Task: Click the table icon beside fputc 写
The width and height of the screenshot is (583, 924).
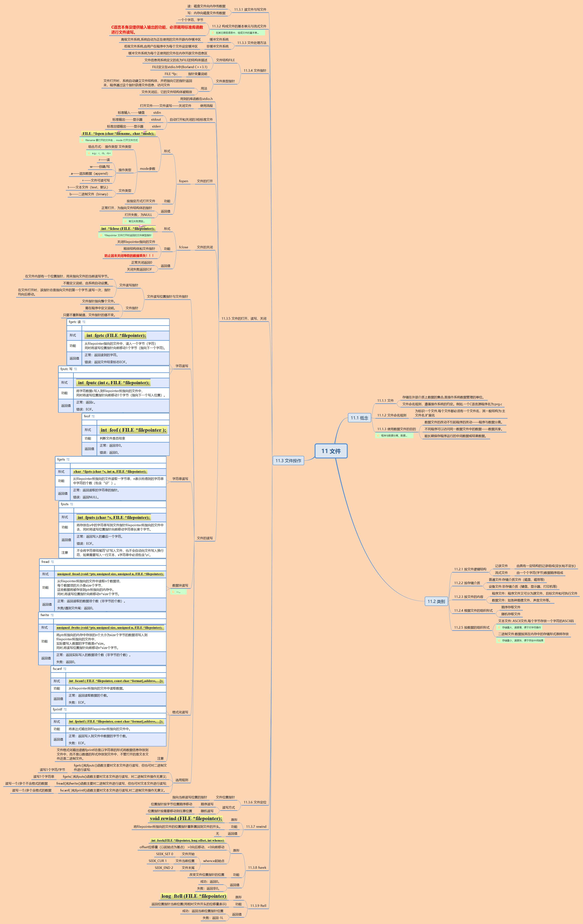Action: tap(76, 369)
